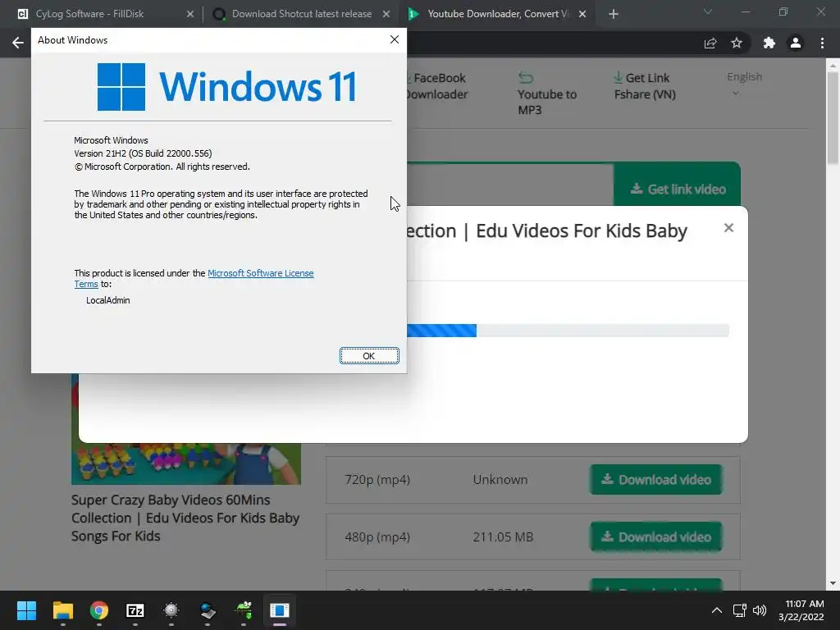Select the Youtube Downloader browser tab

[497, 14]
